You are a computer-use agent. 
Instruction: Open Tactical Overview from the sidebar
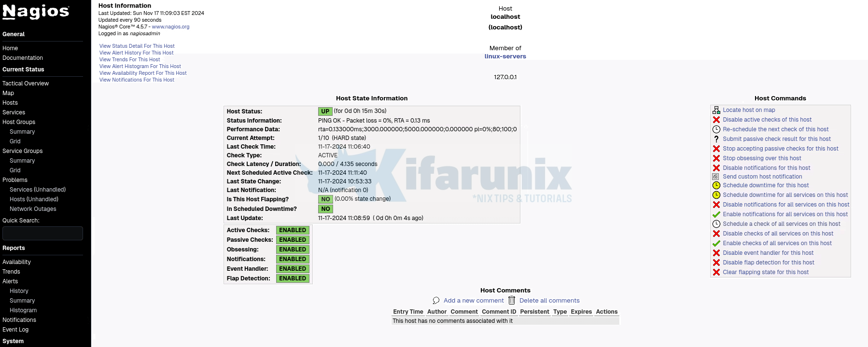[26, 83]
